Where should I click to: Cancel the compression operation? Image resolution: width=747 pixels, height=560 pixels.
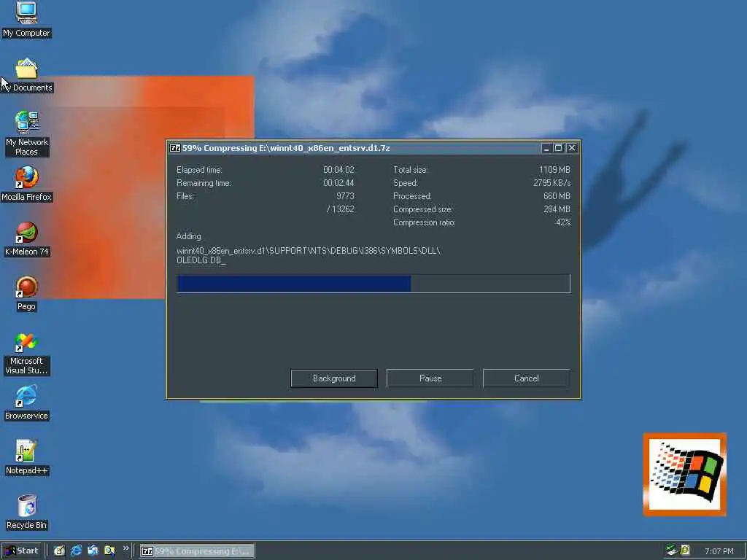click(x=527, y=378)
